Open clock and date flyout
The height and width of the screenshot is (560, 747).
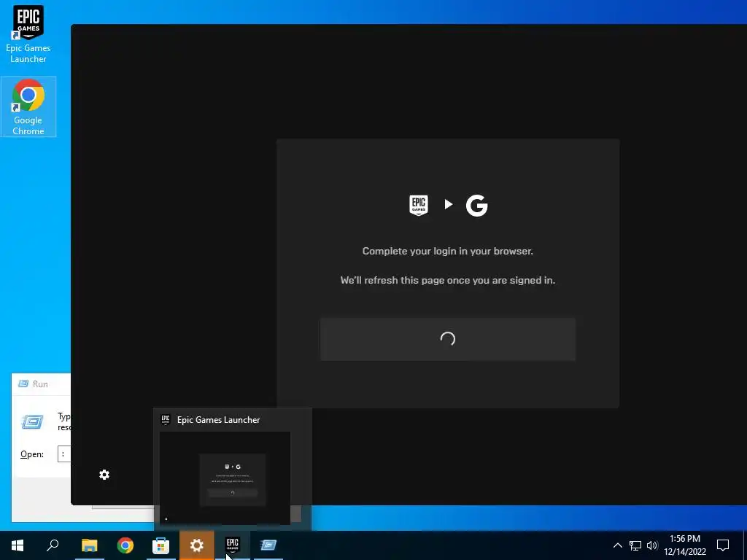click(x=685, y=545)
